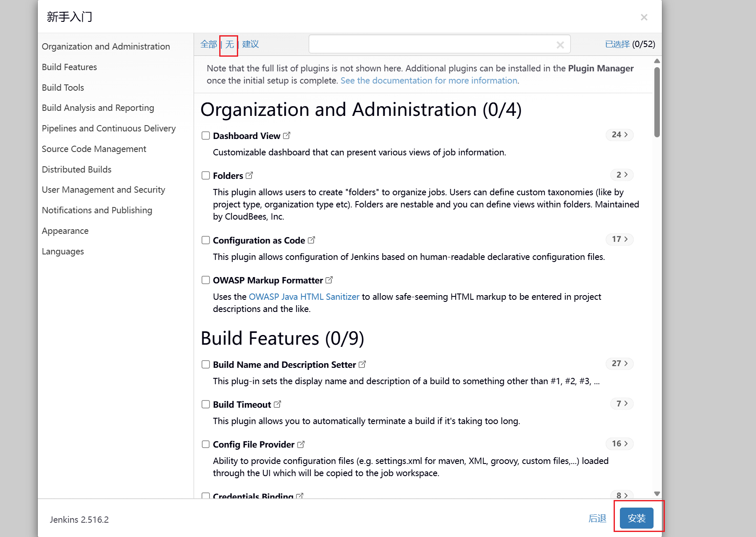Expand Config File Provider dependencies badge 16
Viewport: 756px width, 537px height.
point(619,444)
